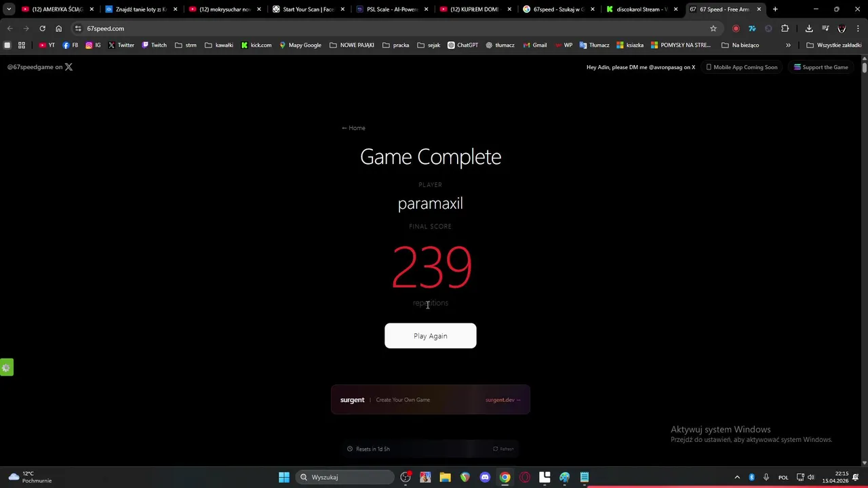
Task: Expand hidden bookmarks chevron
Action: click(x=788, y=45)
